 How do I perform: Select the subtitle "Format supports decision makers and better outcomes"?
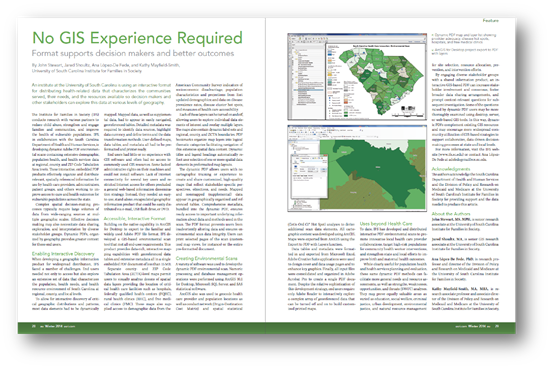point(133,53)
